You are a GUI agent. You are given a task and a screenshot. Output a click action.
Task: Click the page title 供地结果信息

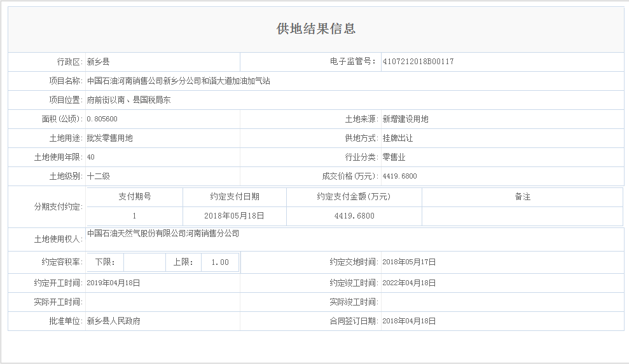tap(315, 29)
